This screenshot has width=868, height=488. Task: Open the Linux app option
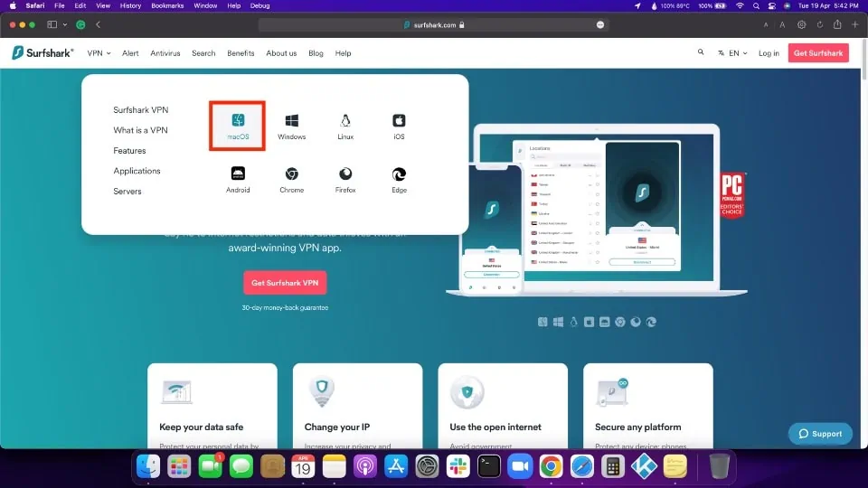pyautogui.click(x=345, y=127)
